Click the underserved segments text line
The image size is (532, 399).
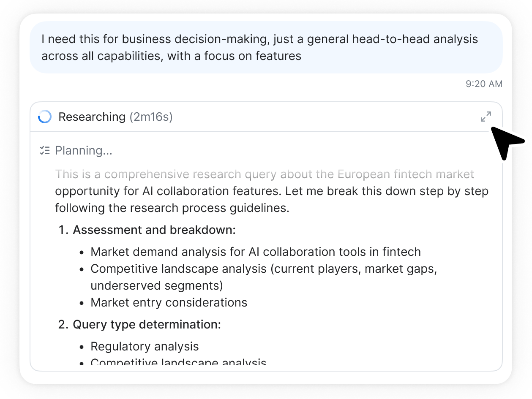pos(156,285)
